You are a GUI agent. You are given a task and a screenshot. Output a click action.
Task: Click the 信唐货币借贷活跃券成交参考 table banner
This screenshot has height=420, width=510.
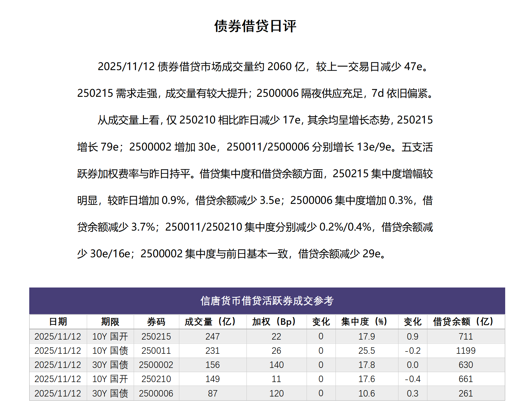(267, 301)
